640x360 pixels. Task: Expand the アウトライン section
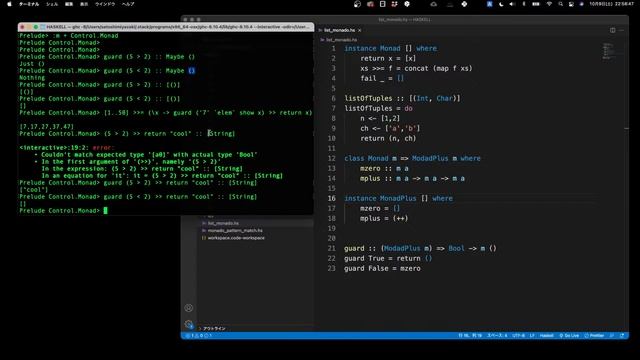pyautogui.click(x=214, y=328)
